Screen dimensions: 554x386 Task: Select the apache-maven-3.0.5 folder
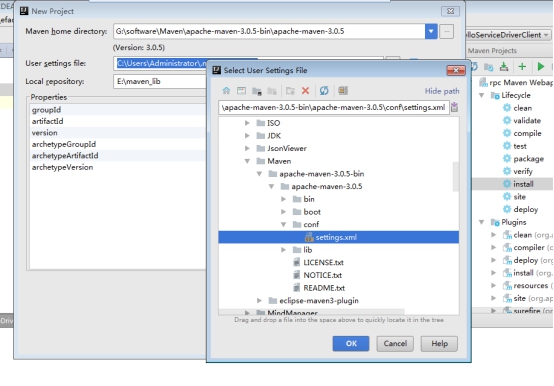(326, 186)
